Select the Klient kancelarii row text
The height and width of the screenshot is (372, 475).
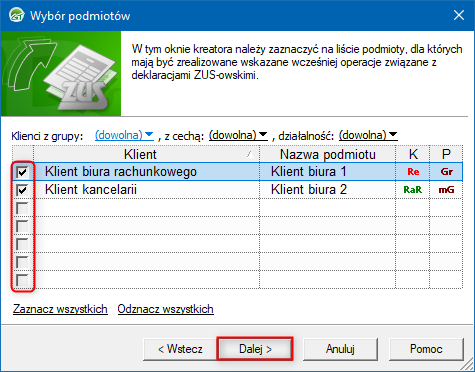[91, 190]
